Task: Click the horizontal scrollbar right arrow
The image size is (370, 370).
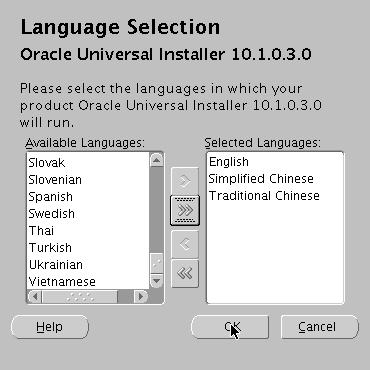Action: pos(140,296)
